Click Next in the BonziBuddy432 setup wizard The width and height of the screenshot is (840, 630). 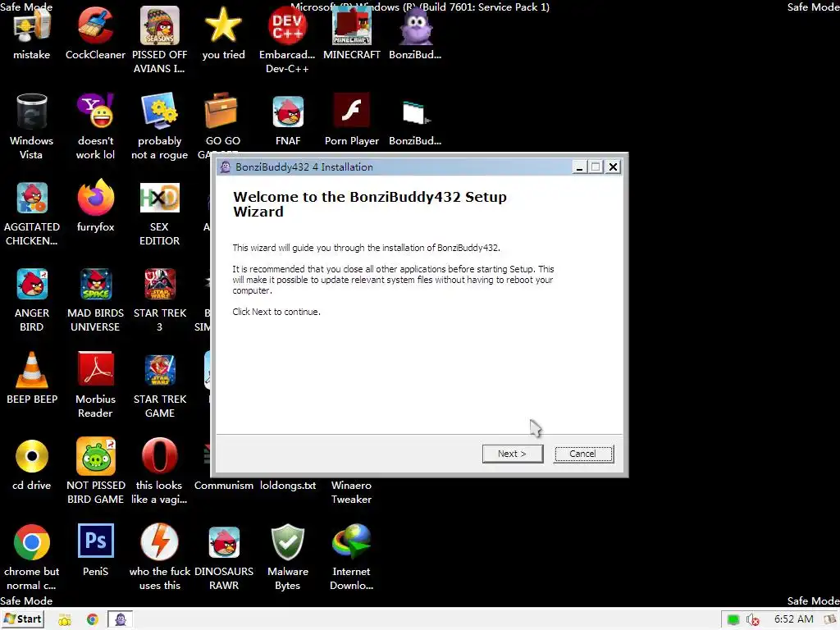coord(512,454)
